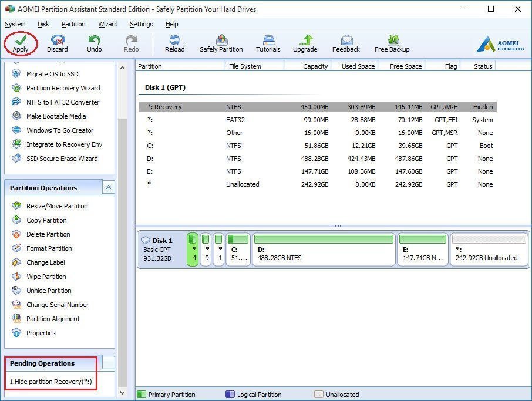Open the Help menu
Image resolution: width=532 pixels, height=401 pixels.
click(171, 24)
